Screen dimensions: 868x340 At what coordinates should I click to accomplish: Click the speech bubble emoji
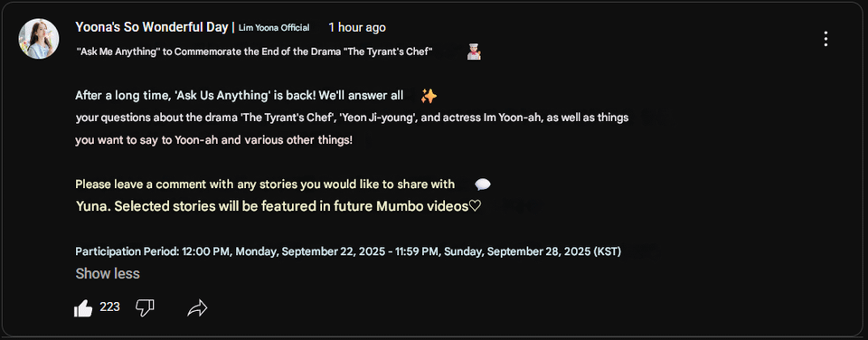coord(483,184)
